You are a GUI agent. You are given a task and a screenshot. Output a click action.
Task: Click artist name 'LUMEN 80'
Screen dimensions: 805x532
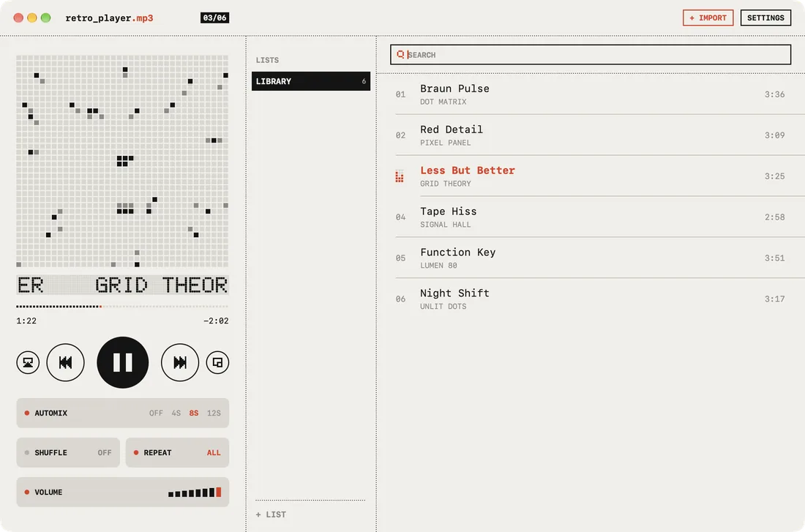pyautogui.click(x=438, y=266)
